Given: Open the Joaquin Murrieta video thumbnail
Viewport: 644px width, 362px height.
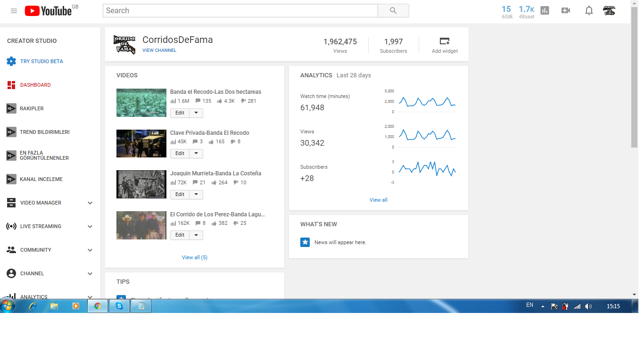Looking at the screenshot, I should point(141,184).
